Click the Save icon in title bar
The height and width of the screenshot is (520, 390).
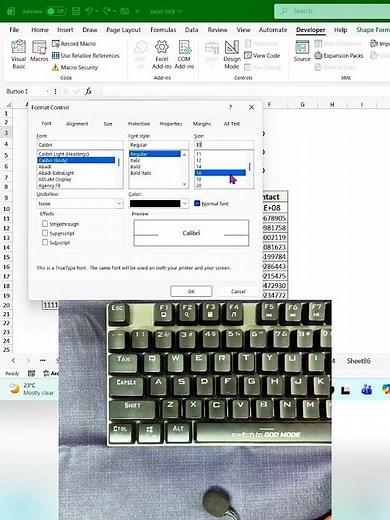click(x=76, y=11)
